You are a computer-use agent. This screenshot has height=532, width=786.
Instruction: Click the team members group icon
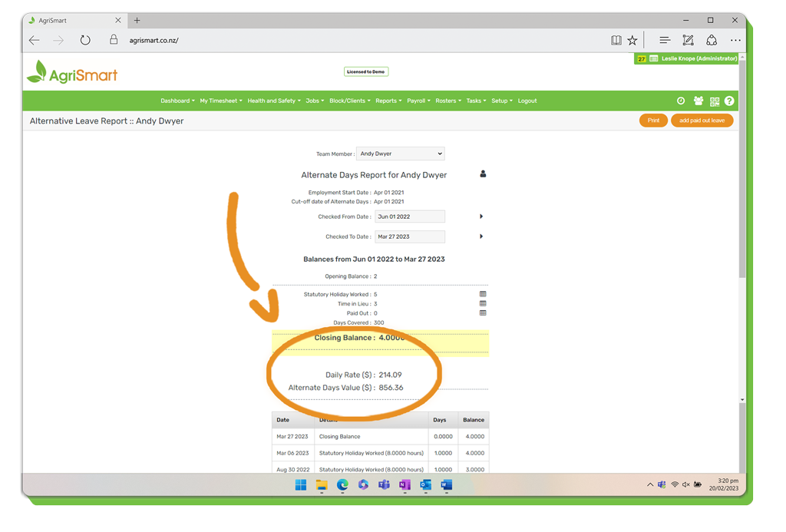click(698, 101)
